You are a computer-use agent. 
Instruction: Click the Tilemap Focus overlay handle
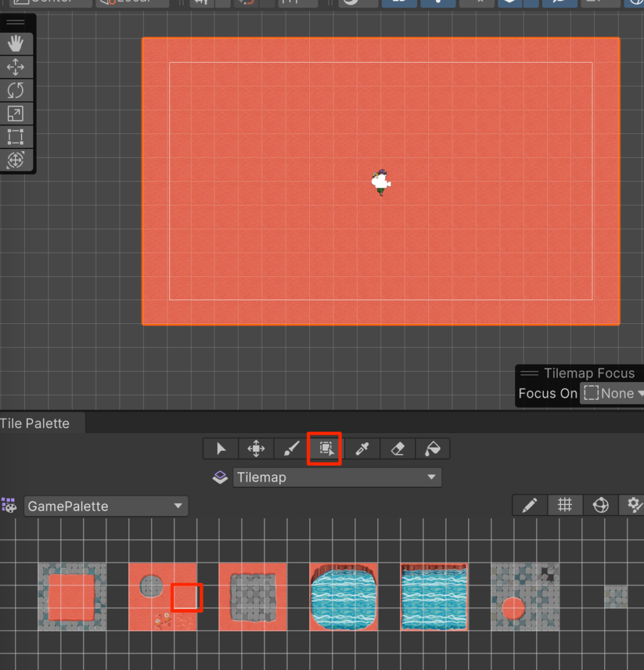529,374
